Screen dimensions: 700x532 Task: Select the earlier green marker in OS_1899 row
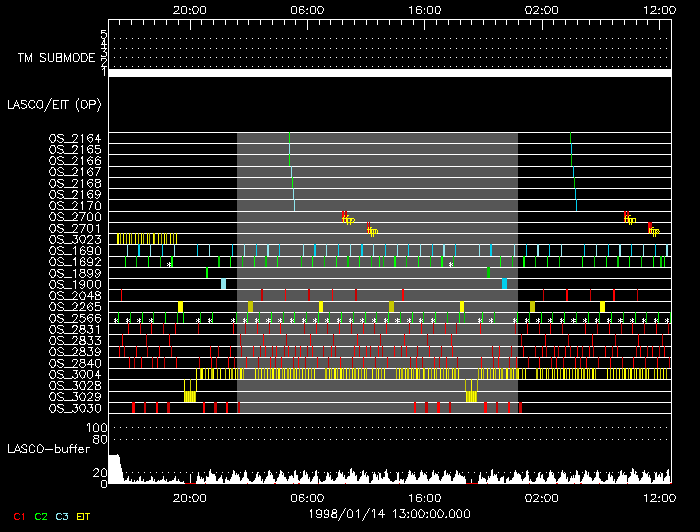click(x=207, y=272)
